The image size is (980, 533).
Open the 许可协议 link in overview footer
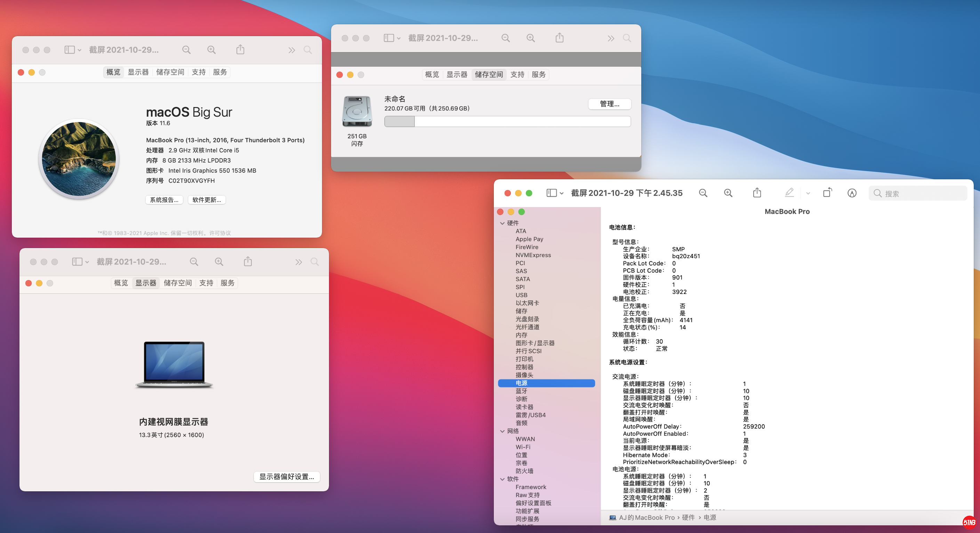pyautogui.click(x=220, y=233)
